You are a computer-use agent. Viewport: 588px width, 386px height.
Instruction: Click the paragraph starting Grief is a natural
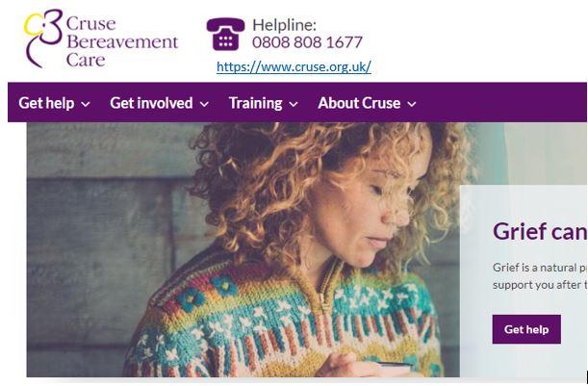[x=540, y=276]
